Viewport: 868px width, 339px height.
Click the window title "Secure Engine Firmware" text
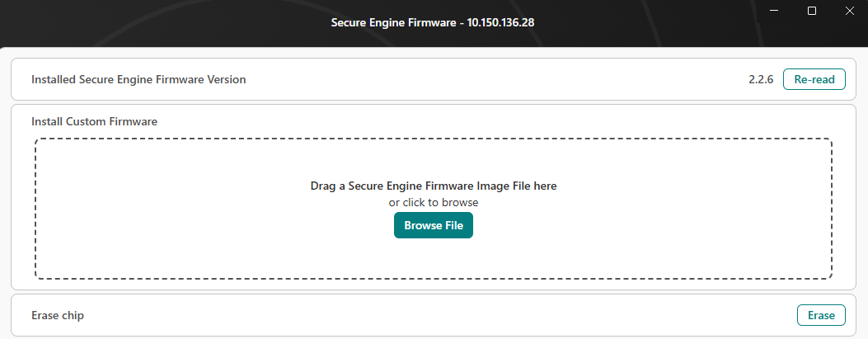pyautogui.click(x=393, y=22)
